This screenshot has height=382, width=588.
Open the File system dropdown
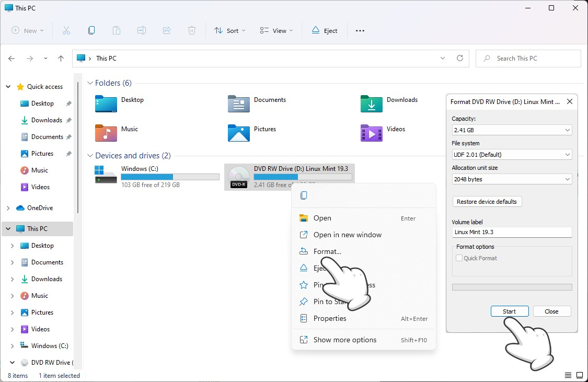pos(512,155)
